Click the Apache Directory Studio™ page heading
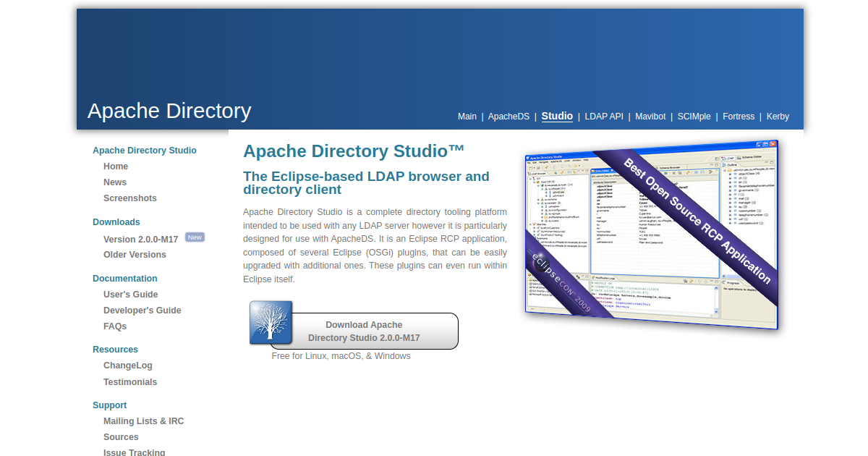The image size is (868, 456). (x=354, y=151)
